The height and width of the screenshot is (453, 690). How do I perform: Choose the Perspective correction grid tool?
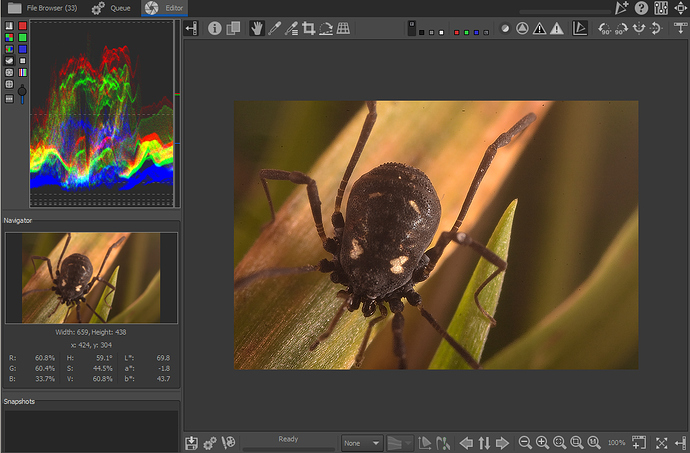tap(343, 29)
